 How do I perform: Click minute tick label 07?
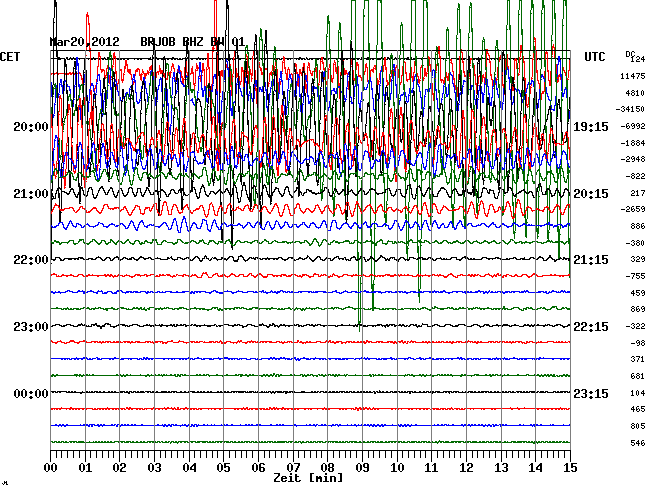tap(293, 467)
